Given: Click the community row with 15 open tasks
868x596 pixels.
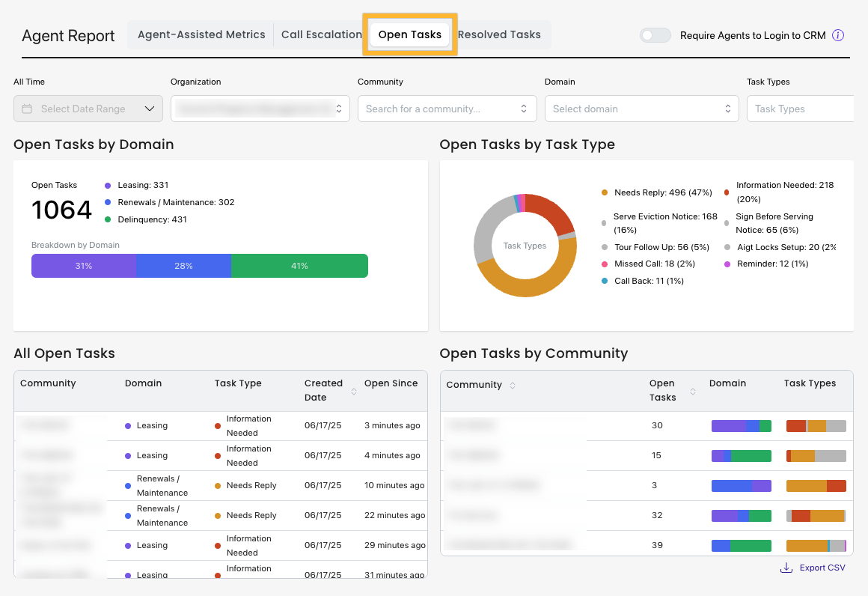Looking at the screenshot, I should click(647, 455).
